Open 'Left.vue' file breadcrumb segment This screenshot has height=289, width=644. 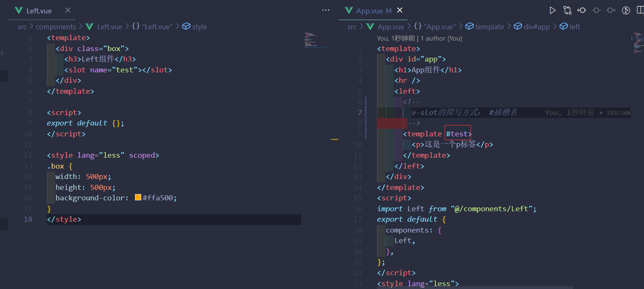[109, 27]
